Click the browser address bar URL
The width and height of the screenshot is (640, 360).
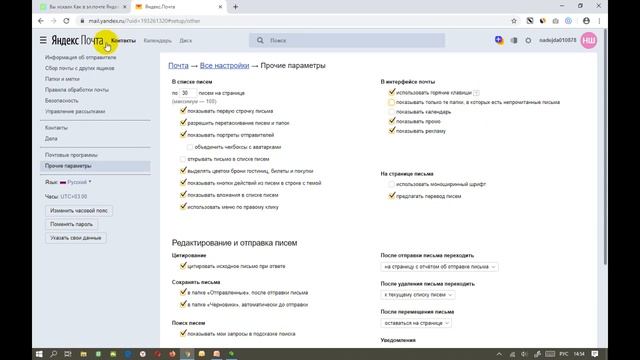pos(144,21)
